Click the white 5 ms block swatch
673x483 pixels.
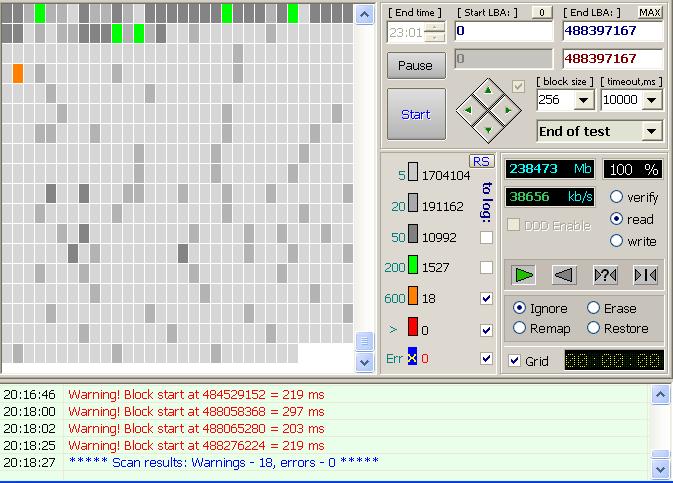[x=413, y=171]
